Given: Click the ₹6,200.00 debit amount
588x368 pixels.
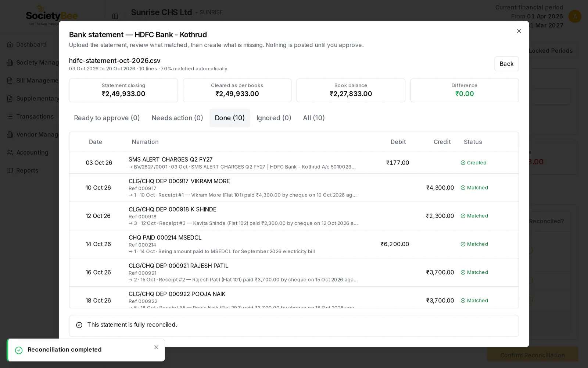Looking at the screenshot, I should pyautogui.click(x=395, y=244).
